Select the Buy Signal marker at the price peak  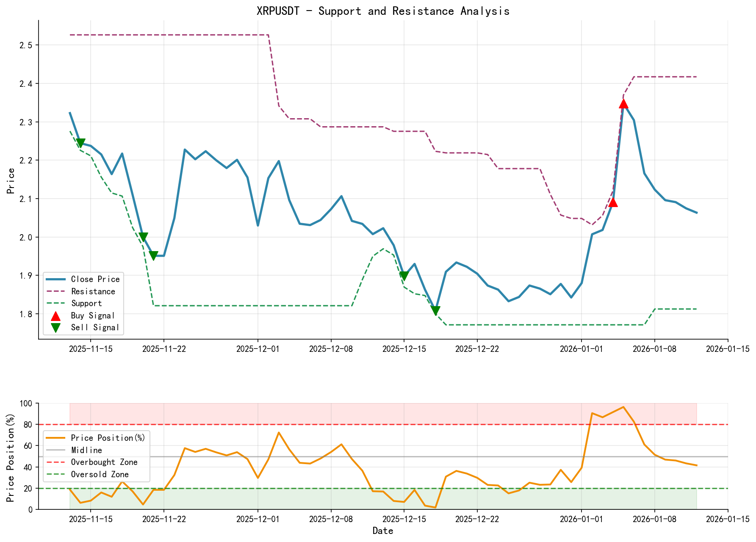623,103
